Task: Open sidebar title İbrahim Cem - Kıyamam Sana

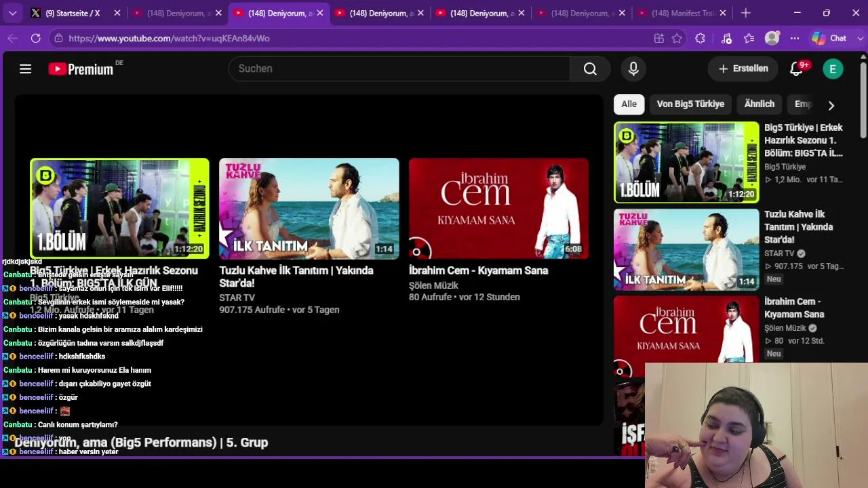Action: point(794,308)
